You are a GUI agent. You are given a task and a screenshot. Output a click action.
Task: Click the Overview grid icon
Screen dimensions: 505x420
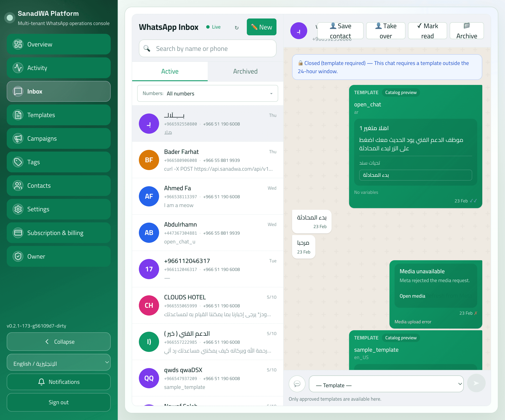click(18, 44)
